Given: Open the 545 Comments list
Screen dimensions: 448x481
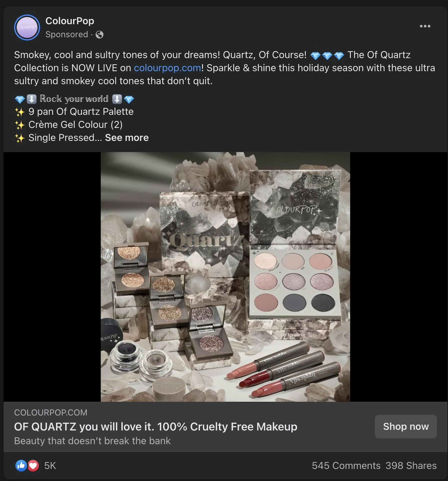Looking at the screenshot, I should click(346, 465).
